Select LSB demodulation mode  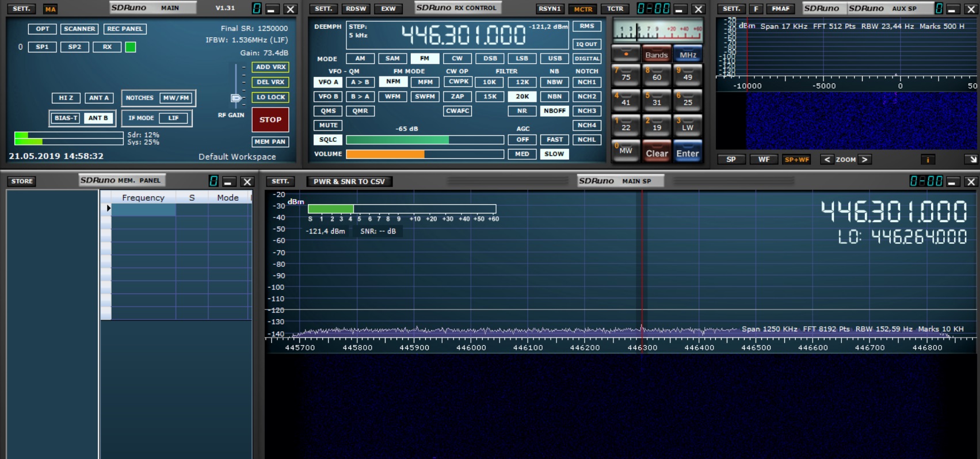(522, 59)
